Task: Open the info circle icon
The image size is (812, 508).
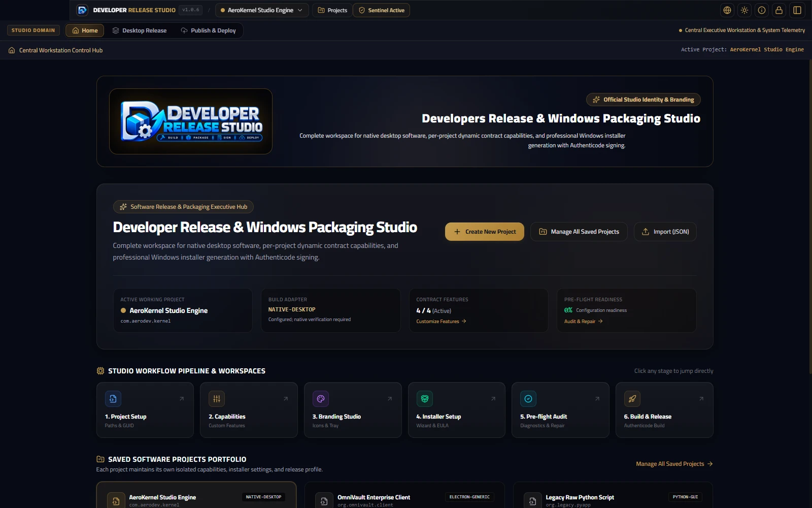Action: tap(762, 10)
